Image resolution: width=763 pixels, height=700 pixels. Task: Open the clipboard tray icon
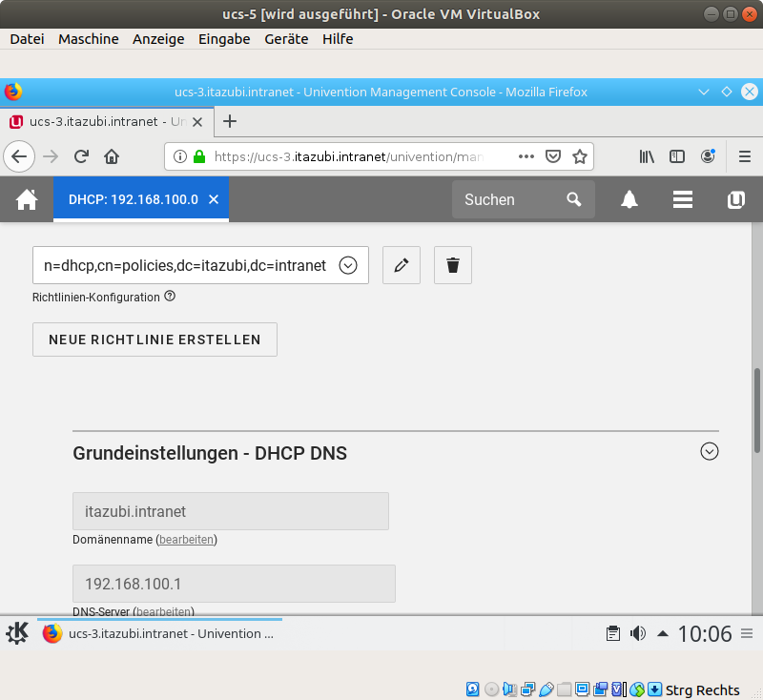point(612,633)
